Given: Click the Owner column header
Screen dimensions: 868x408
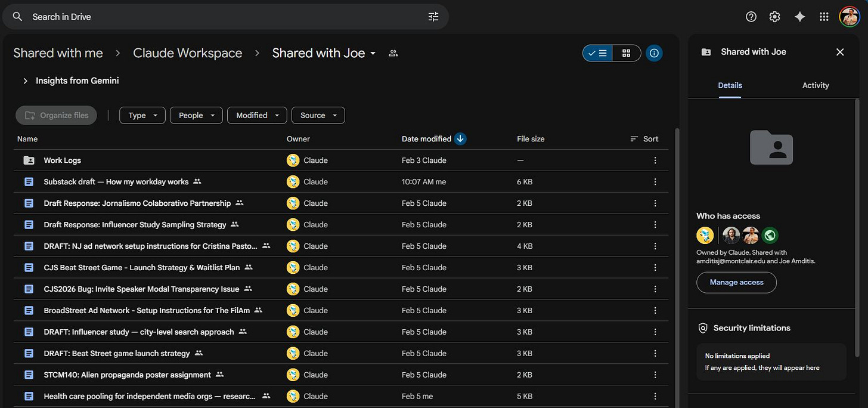Looking at the screenshot, I should point(298,138).
